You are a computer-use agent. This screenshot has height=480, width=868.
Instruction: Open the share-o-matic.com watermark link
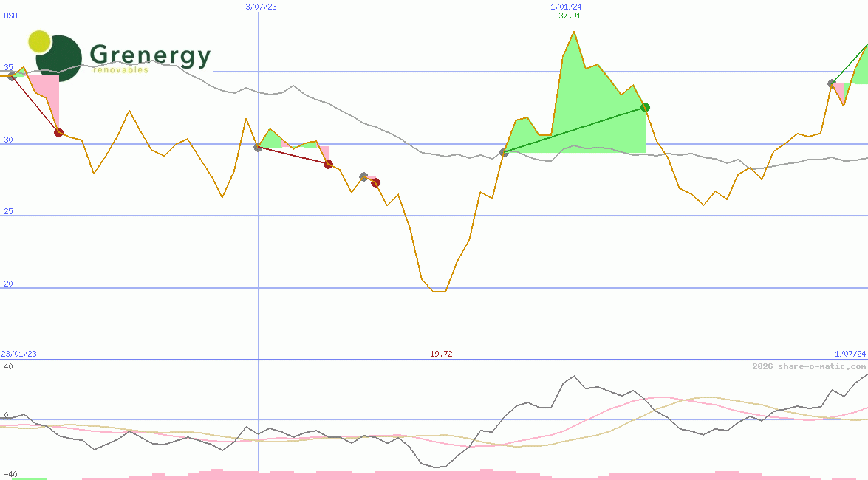point(809,366)
